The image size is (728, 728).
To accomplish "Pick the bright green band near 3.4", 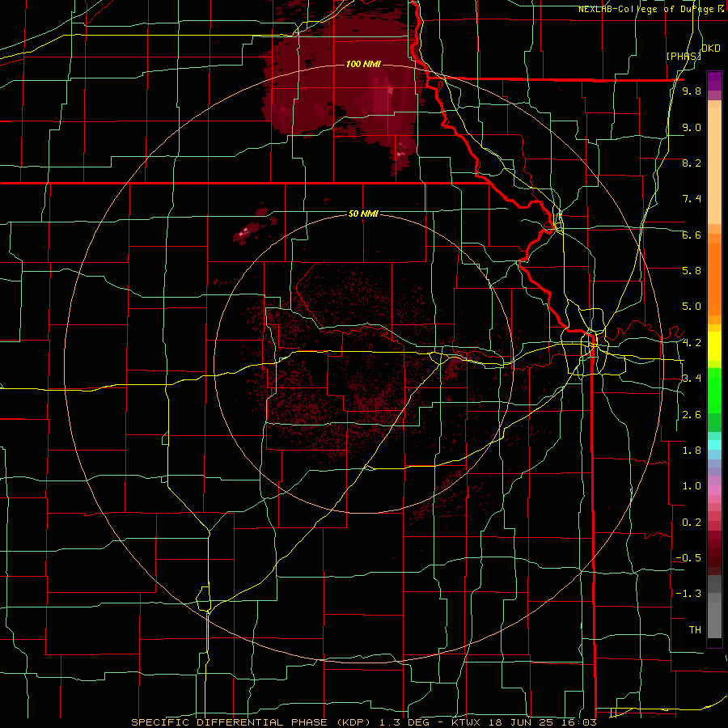I will click(x=714, y=390).
